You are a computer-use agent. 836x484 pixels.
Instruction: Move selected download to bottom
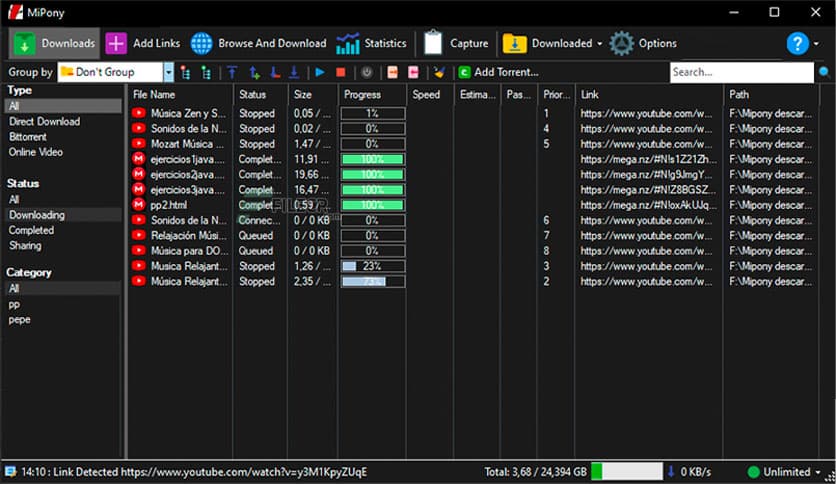(294, 72)
